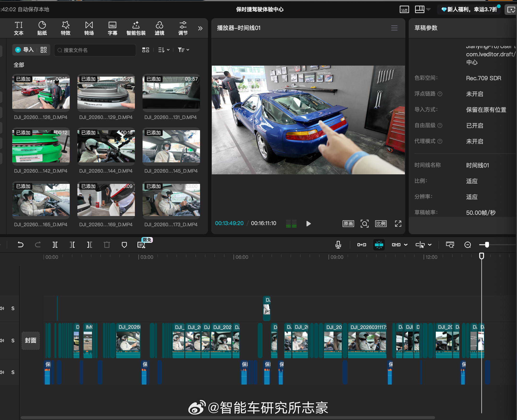Enter fullscreen preview in the player
This screenshot has width=517, height=420.
(398, 224)
